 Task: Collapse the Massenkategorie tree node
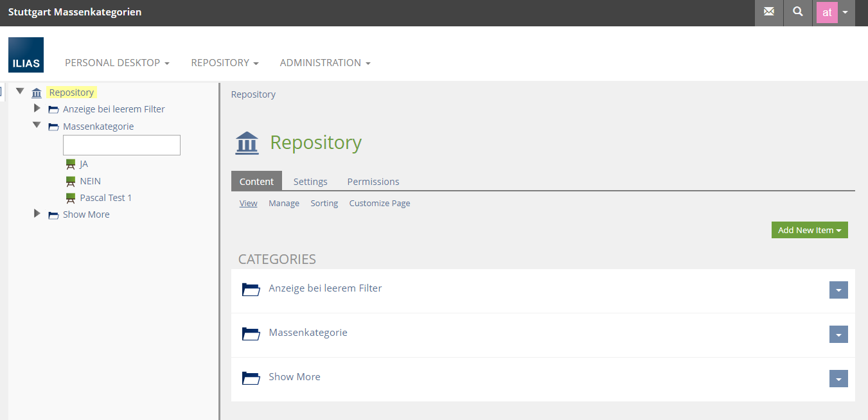pos(37,126)
